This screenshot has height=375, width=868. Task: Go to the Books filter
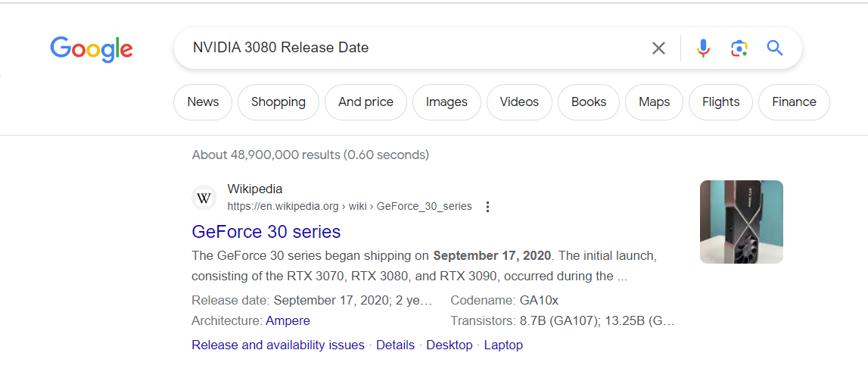pos(589,102)
